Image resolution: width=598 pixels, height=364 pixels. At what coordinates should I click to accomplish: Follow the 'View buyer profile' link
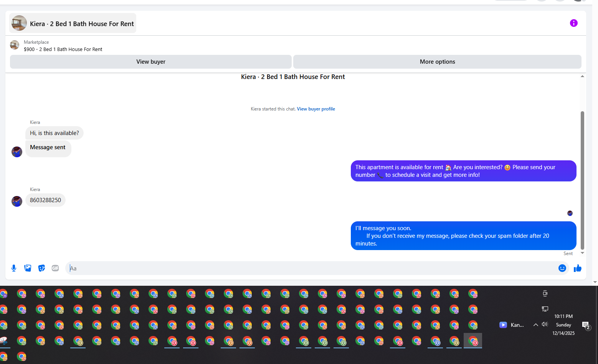coord(316,109)
